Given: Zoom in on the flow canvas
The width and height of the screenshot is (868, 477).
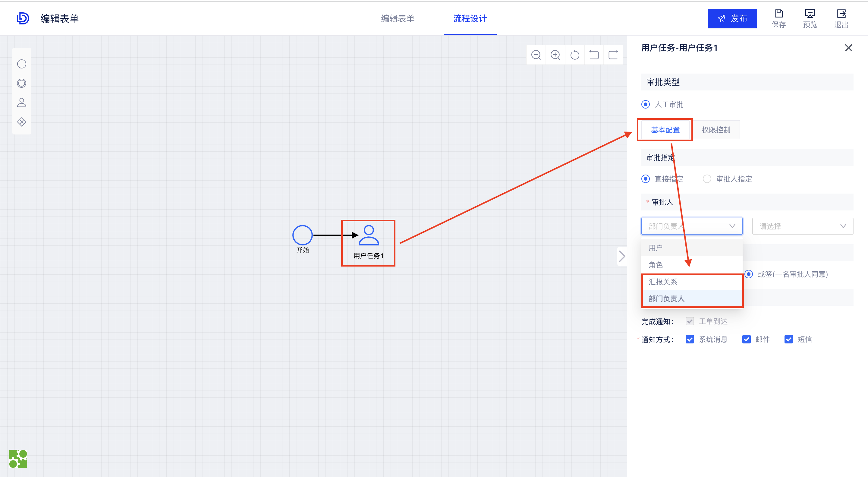Looking at the screenshot, I should coord(555,55).
